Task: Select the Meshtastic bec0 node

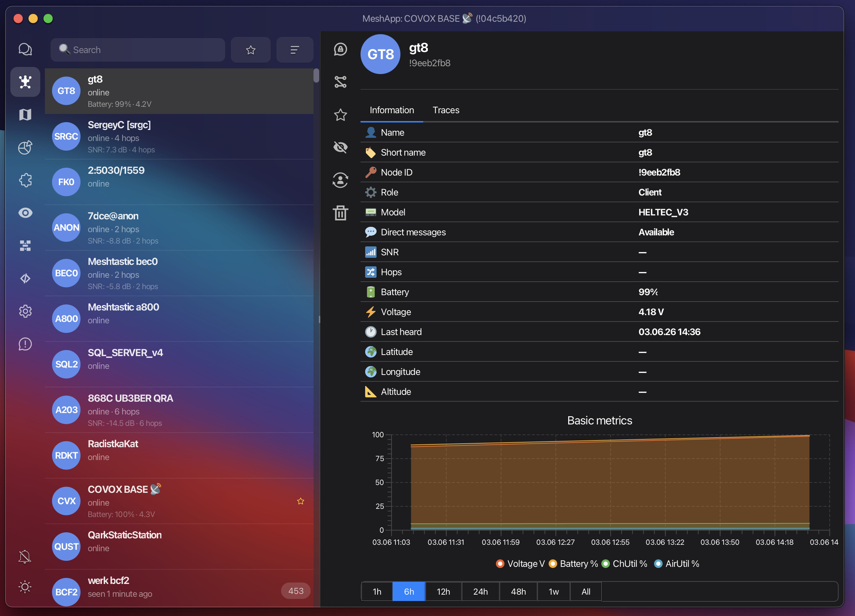Action: click(179, 273)
